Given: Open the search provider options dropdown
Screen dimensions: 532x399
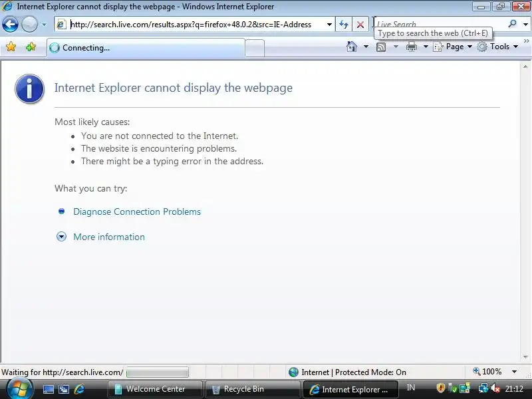Looking at the screenshot, I should (x=525, y=24).
